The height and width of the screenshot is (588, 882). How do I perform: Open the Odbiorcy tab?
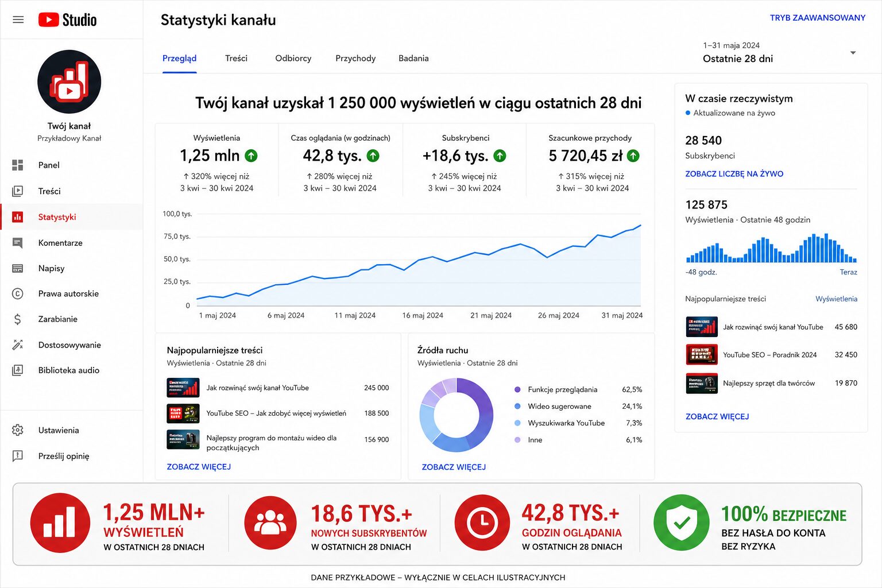point(293,58)
